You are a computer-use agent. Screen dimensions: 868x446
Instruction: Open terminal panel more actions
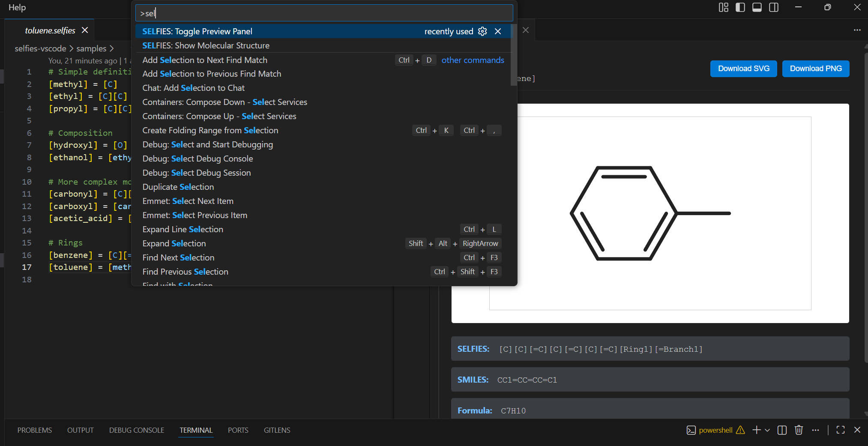[x=815, y=430]
